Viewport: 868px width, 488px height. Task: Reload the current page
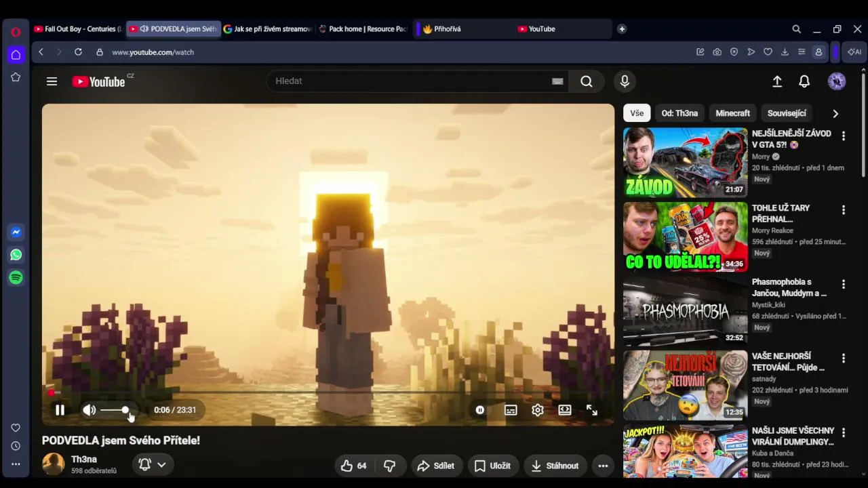tap(78, 52)
